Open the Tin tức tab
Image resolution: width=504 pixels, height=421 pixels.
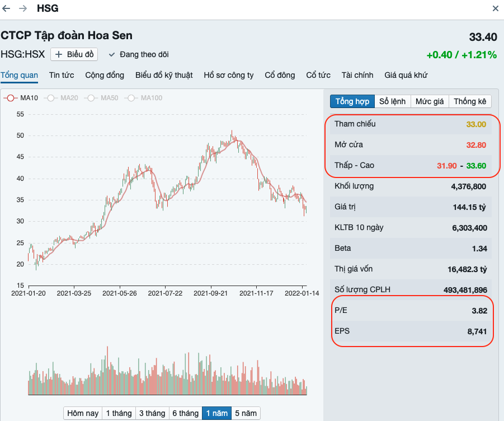[62, 75]
